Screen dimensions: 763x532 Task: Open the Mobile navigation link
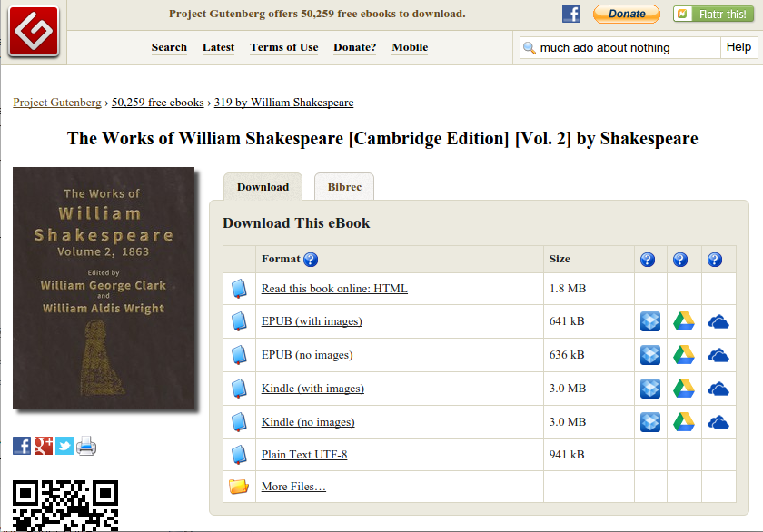410,47
